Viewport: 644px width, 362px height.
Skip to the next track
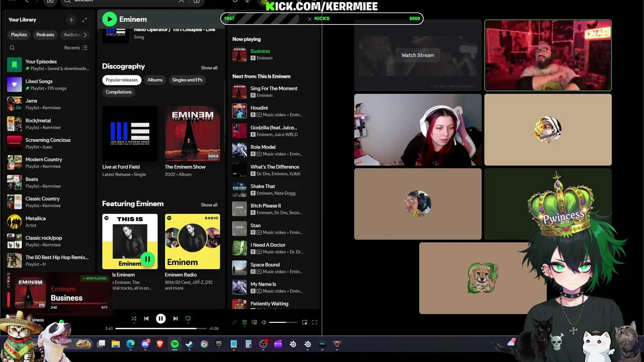tap(175, 319)
